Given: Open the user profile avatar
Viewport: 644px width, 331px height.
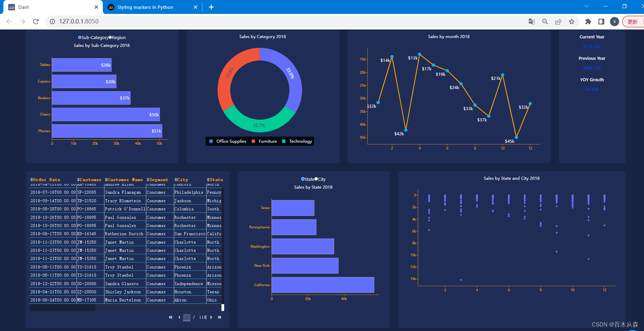Looking at the screenshot, I should pos(614,21).
